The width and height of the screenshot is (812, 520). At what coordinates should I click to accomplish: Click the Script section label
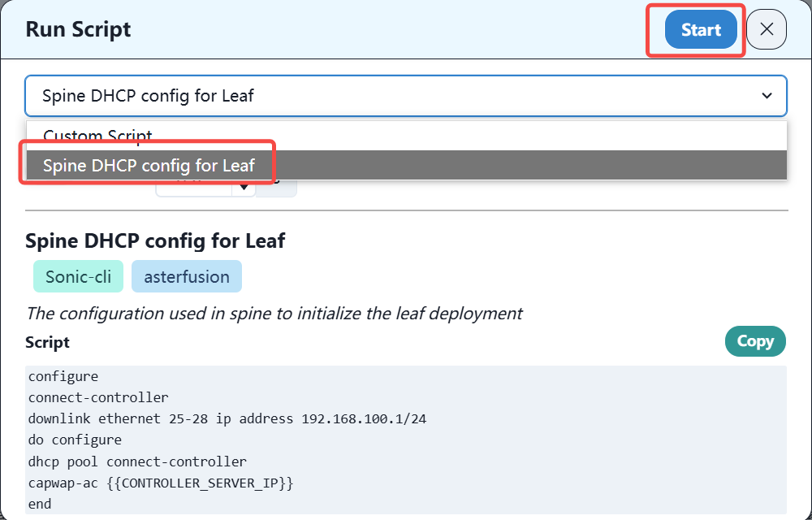[47, 342]
